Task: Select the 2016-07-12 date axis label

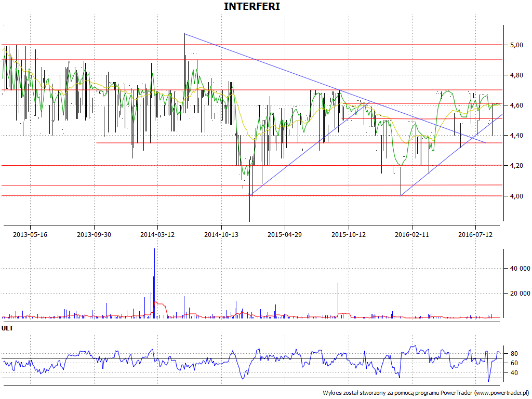Action: pos(475,234)
